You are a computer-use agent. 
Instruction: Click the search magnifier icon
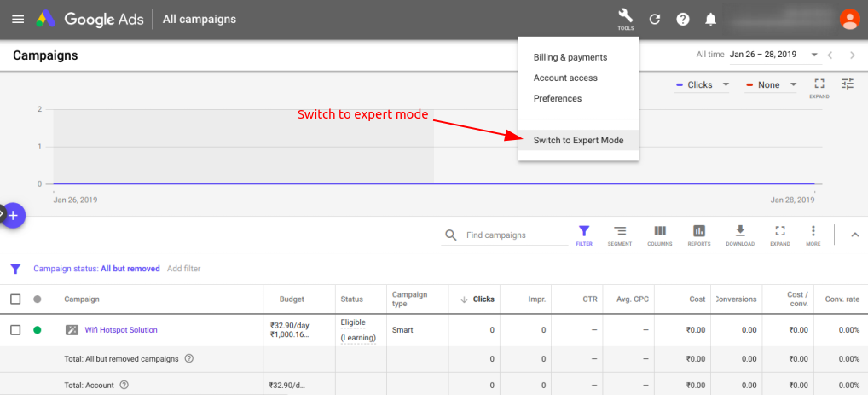pos(451,235)
